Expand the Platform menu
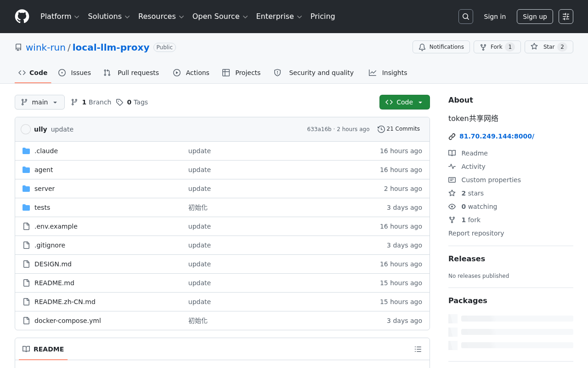The width and height of the screenshot is (588, 368). click(x=60, y=17)
